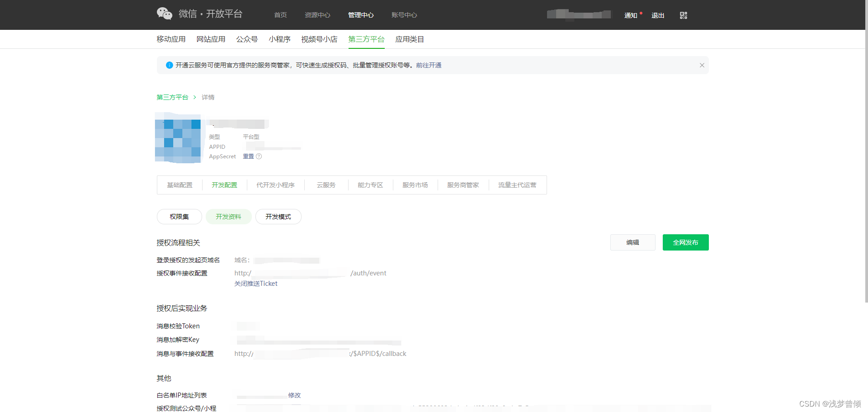868x412 pixels.
Task: Click 退出 to log out
Action: [658, 15]
